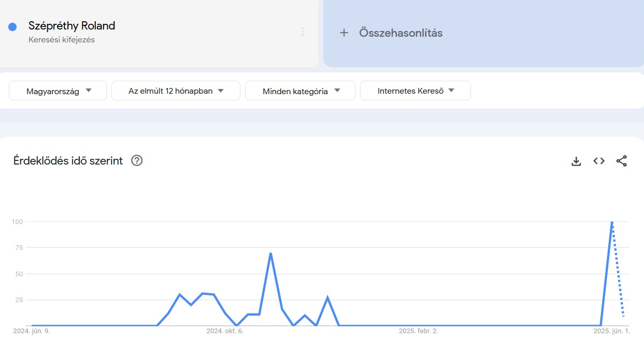Screen dimensions: 644x357
Task: Share the trends chart
Action: (622, 161)
